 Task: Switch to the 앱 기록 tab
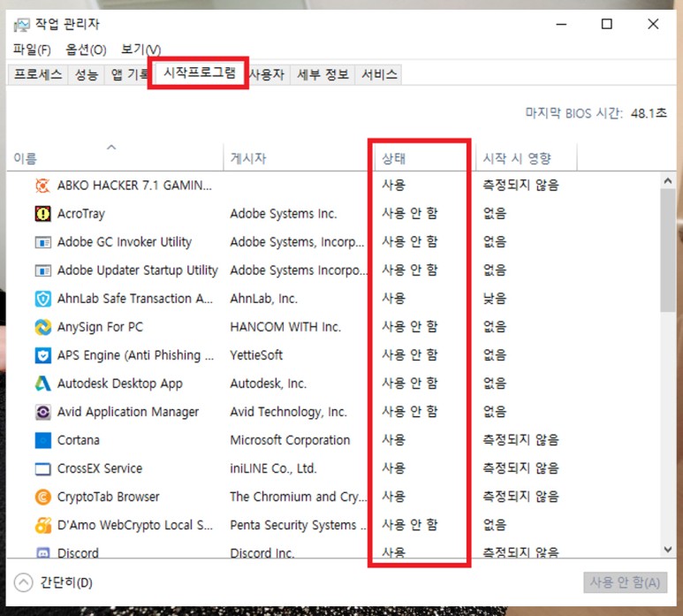pyautogui.click(x=127, y=74)
